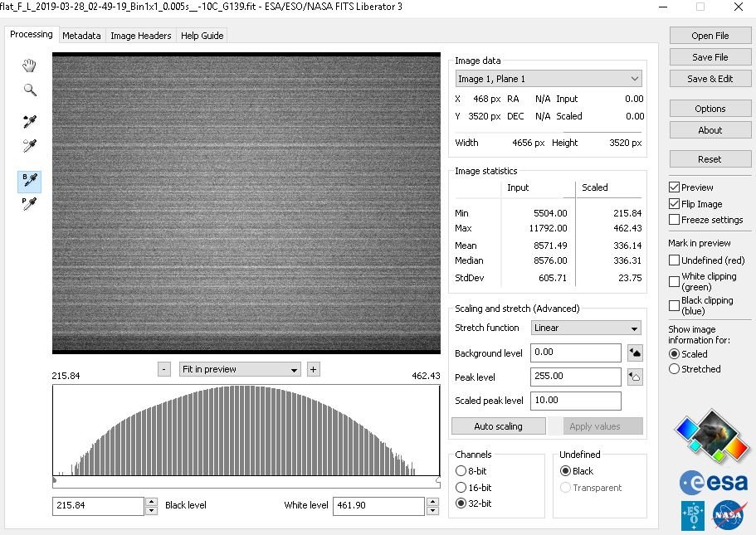Pick the peak level eyedropper tool

click(29, 145)
